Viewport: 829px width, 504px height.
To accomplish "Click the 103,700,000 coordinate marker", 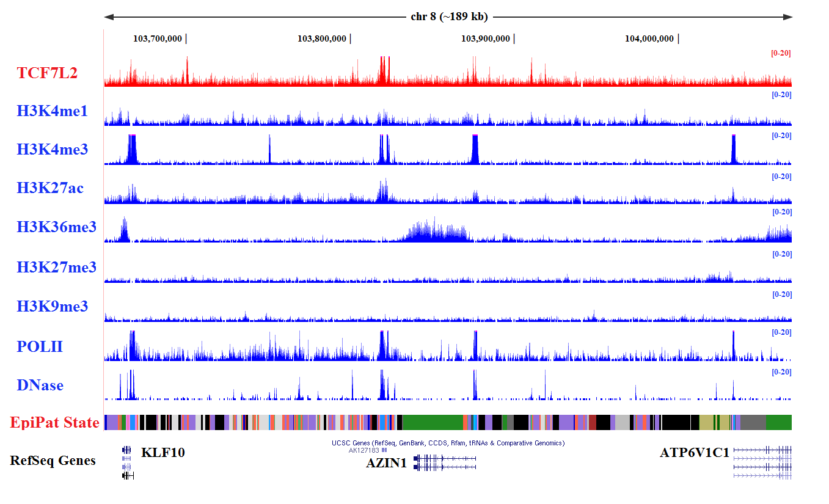I will click(158, 38).
